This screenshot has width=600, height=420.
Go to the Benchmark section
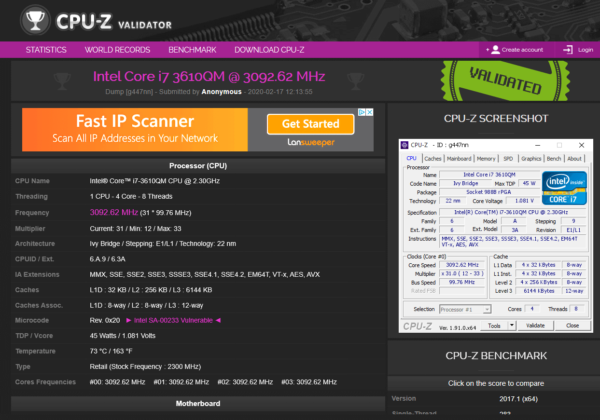(x=192, y=50)
